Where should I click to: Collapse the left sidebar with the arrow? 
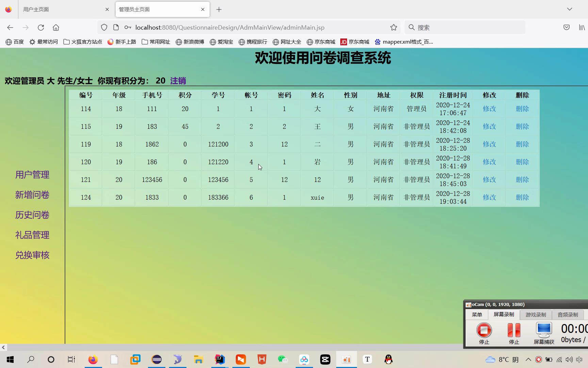(3, 347)
